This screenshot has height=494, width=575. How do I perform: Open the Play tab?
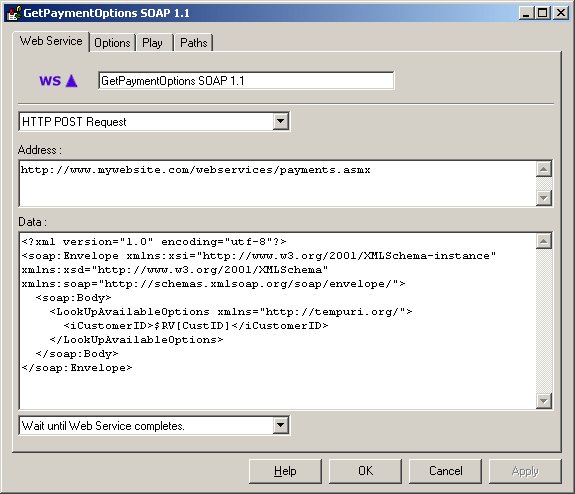[x=153, y=43]
